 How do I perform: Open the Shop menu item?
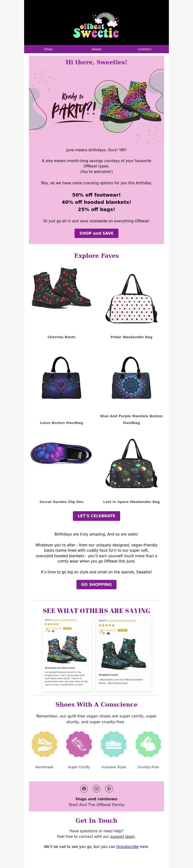click(48, 49)
